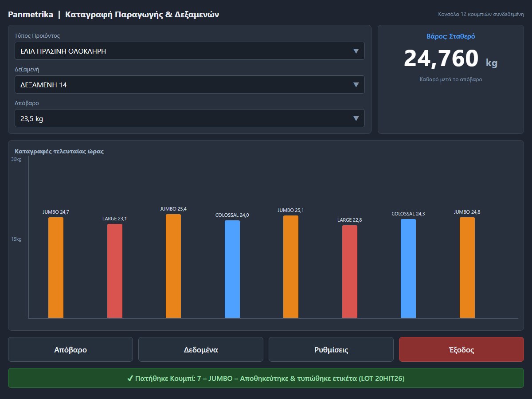Select the JUMBO 24,7 orange bar

coord(56,267)
